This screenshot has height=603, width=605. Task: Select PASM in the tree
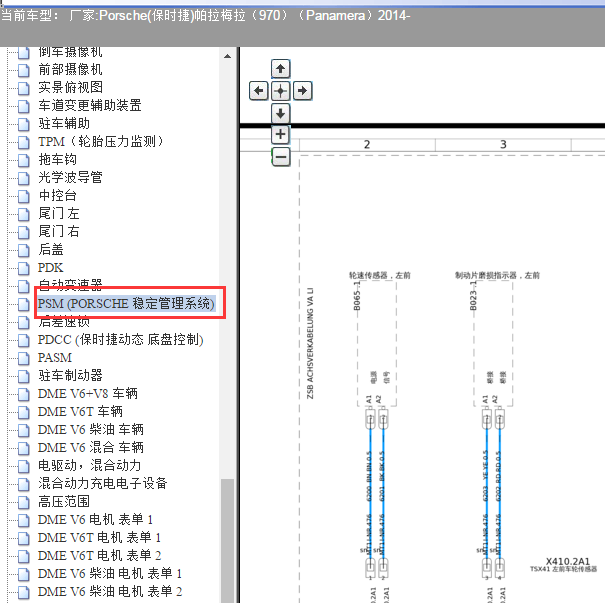click(55, 358)
